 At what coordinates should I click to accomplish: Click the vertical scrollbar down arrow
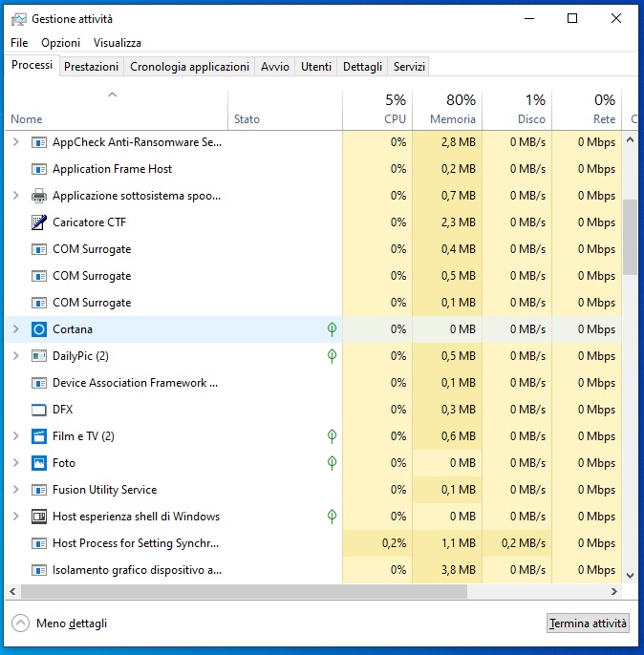coord(630,576)
